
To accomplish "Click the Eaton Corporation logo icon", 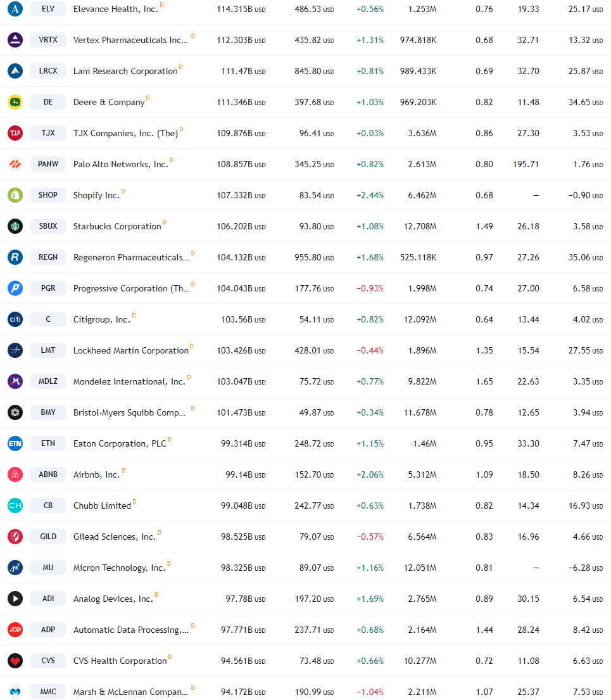I will pos(15,443).
